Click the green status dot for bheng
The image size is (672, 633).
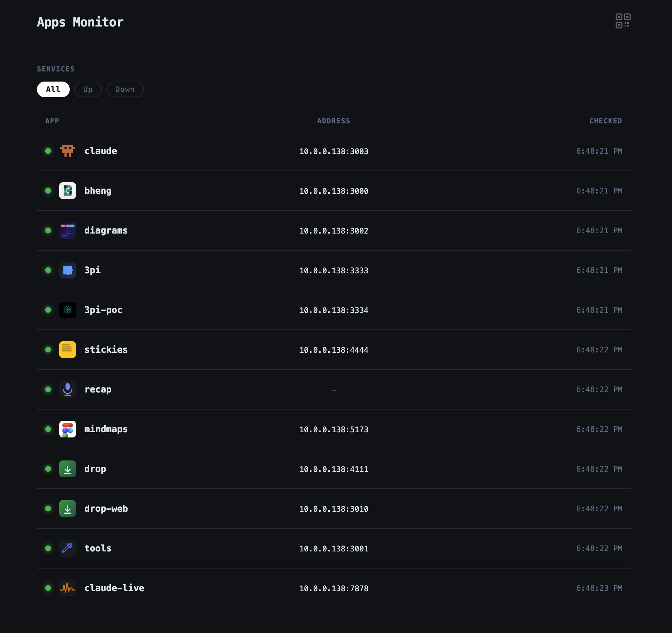pos(48,191)
